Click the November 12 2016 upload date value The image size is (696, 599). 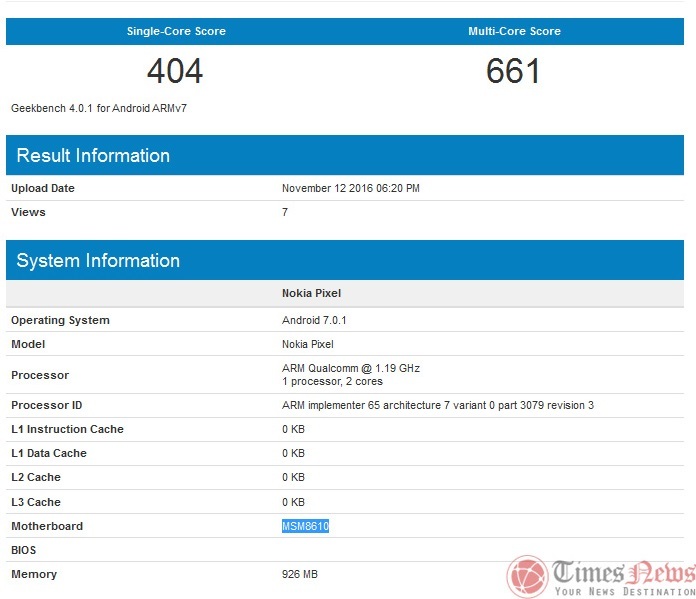tap(350, 188)
